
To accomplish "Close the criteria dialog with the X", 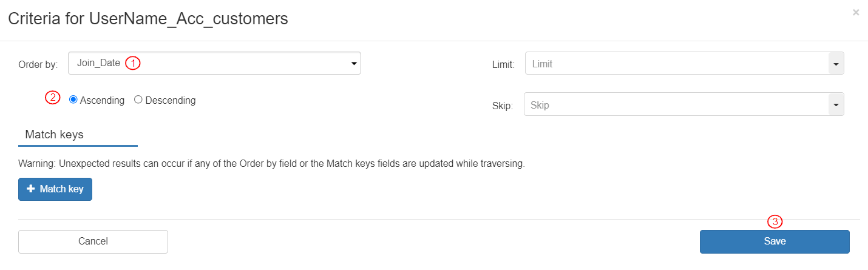I will point(856,12).
